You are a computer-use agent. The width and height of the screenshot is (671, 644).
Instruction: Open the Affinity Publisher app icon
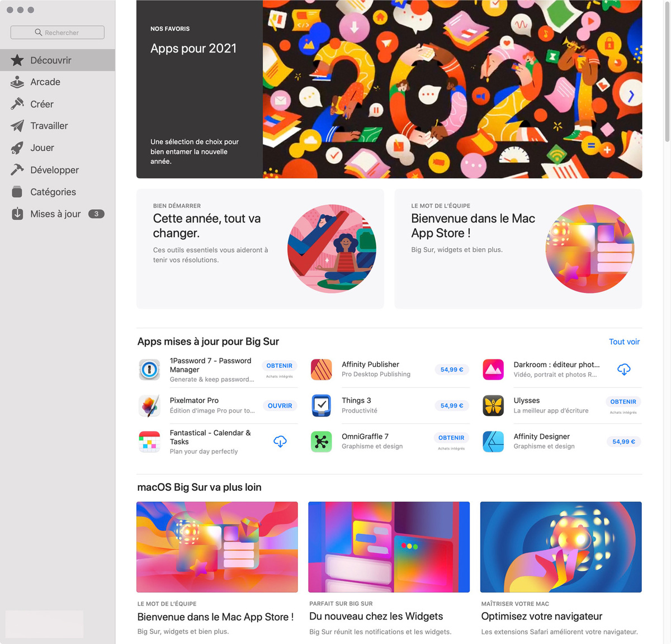point(322,370)
